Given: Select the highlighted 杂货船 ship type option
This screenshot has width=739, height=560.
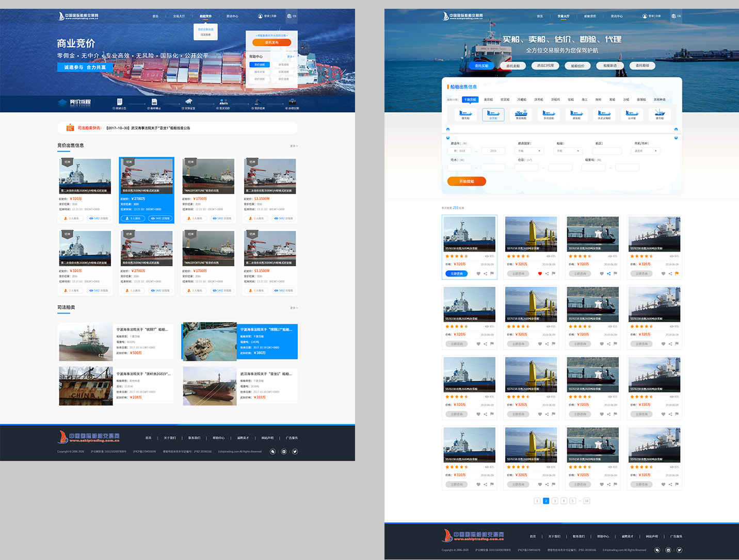Looking at the screenshot, I should [493, 114].
